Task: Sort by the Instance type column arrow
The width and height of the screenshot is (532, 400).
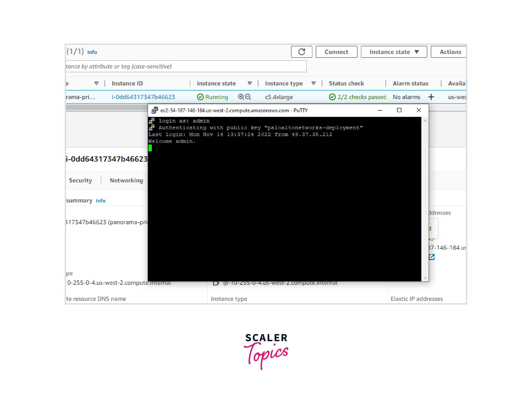Action: point(313,83)
